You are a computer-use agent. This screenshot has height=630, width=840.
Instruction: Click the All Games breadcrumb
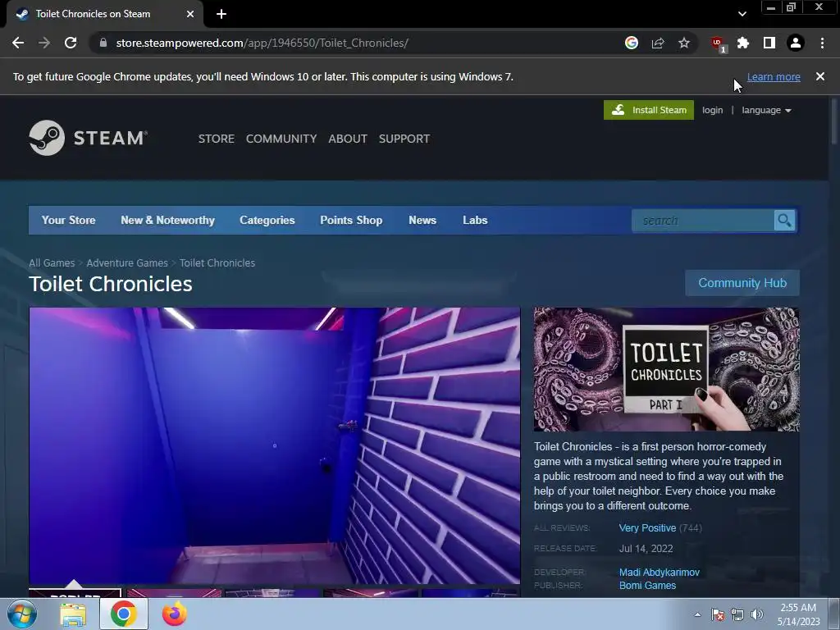[52, 263]
